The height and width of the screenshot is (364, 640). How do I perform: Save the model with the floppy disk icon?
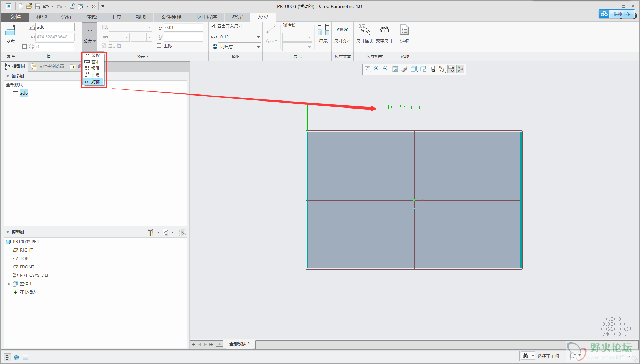click(37, 6)
